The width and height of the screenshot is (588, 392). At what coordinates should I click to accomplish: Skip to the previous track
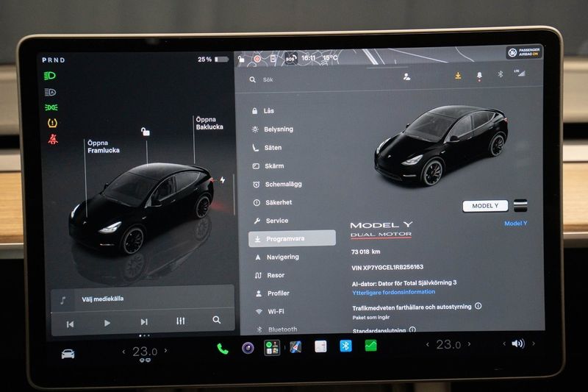point(70,324)
